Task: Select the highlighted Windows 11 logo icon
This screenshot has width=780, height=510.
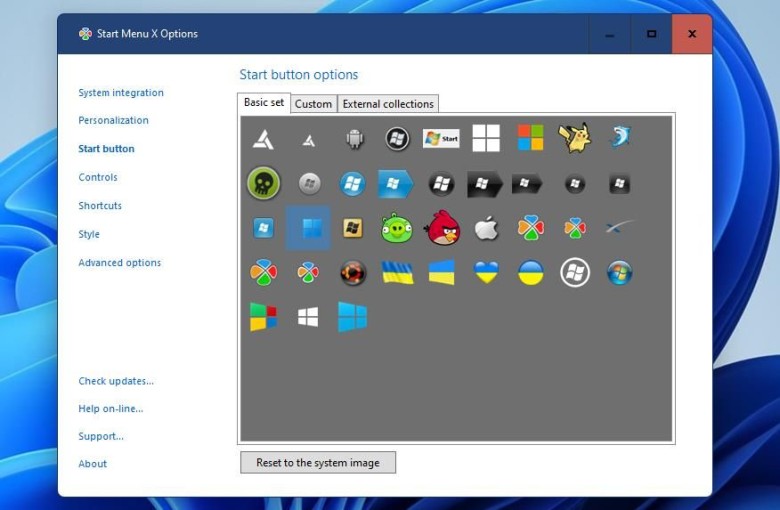Action: [308, 228]
